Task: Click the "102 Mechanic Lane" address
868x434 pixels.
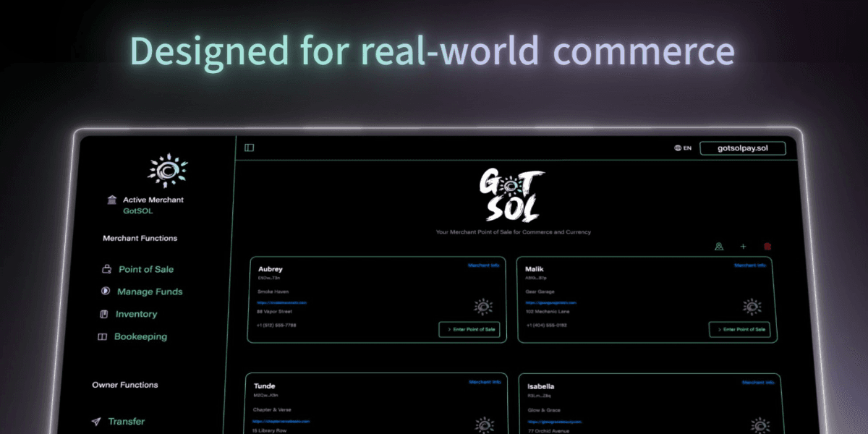Action: point(546,311)
